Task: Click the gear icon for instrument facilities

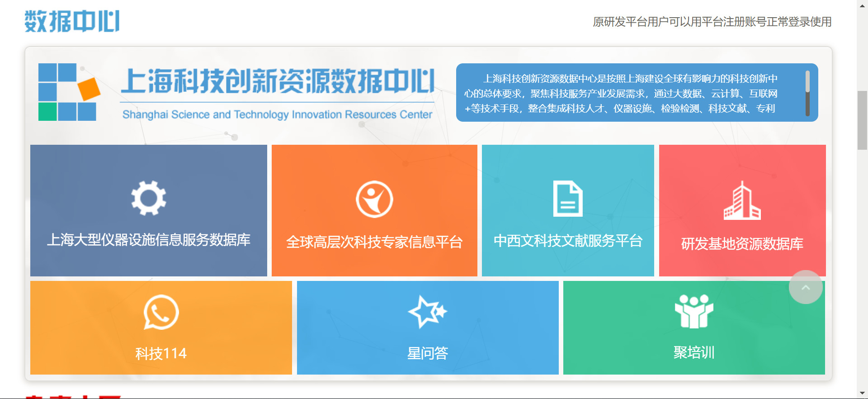Action: [148, 198]
